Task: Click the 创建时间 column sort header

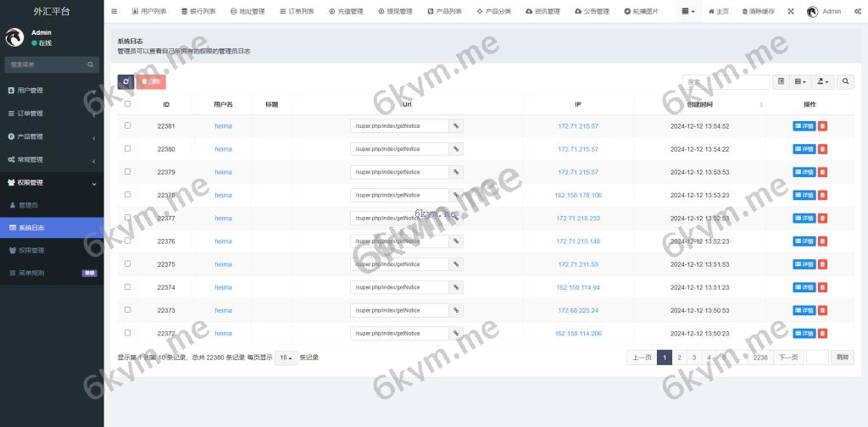Action: click(x=699, y=104)
